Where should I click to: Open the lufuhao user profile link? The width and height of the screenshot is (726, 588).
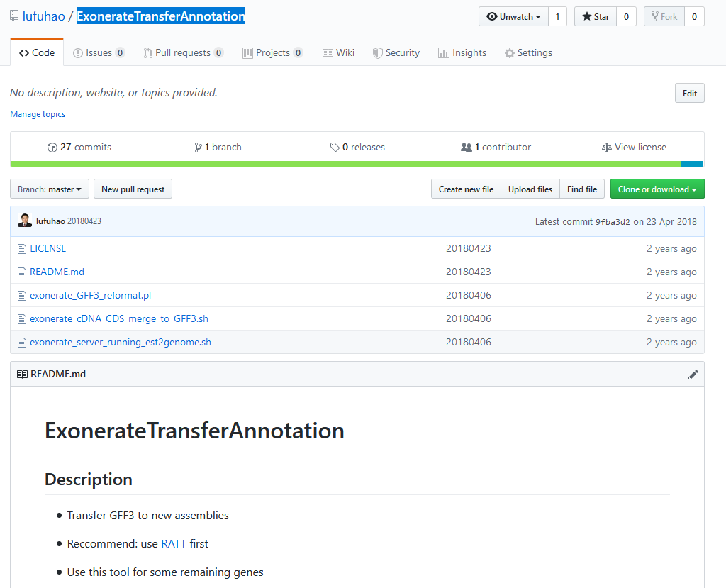(43, 16)
